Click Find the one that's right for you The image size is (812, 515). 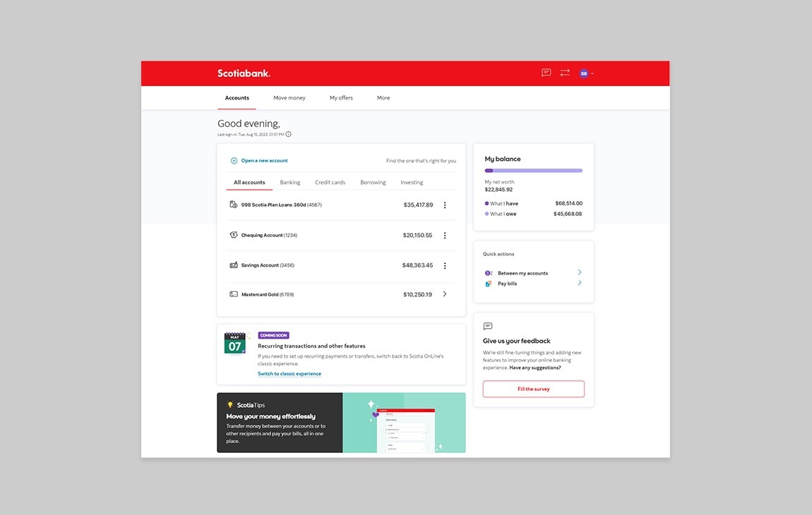(421, 161)
